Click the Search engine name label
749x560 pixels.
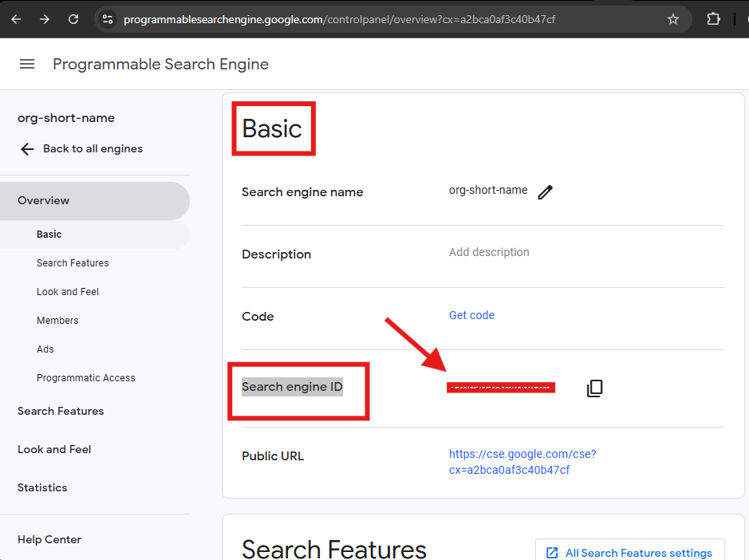coord(302,192)
